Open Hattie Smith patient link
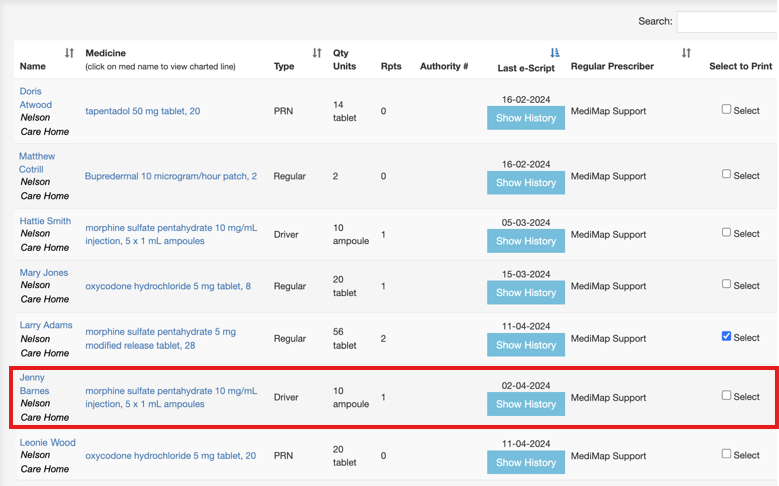779x486 pixels. (45, 221)
